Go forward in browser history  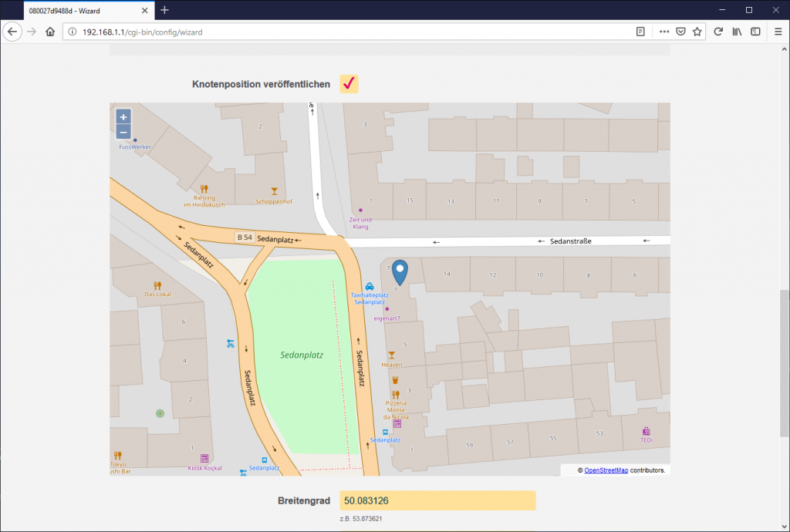(x=31, y=32)
